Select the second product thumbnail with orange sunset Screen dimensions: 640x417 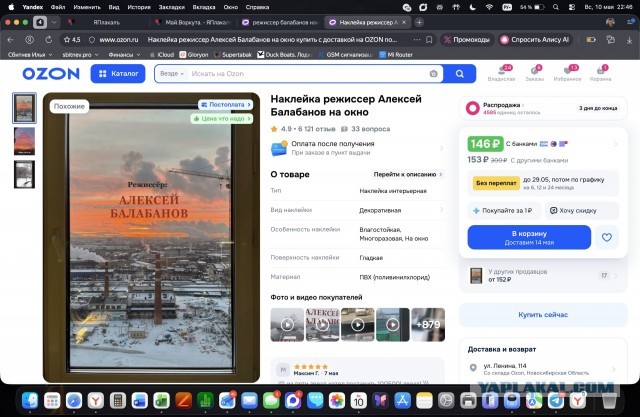pos(24,141)
